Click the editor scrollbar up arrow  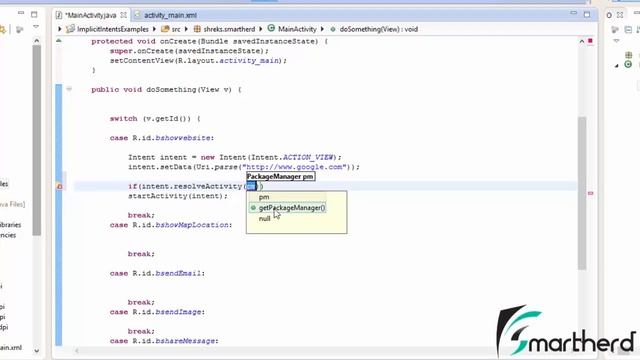(x=582, y=41)
